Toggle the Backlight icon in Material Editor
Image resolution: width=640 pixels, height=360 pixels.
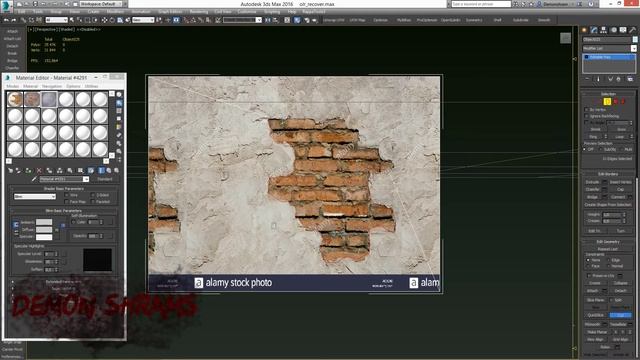119,103
